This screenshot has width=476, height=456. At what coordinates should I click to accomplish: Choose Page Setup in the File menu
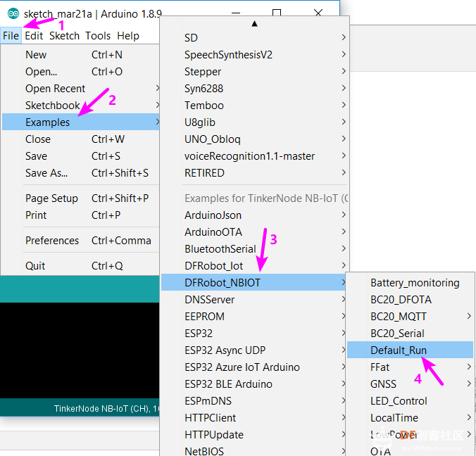click(x=81, y=198)
